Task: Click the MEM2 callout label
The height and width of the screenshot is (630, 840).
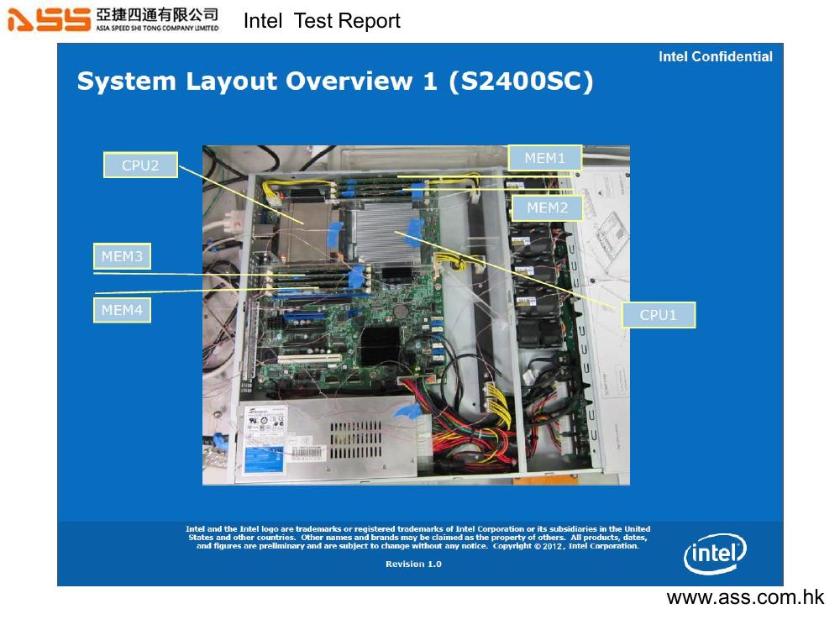Action: coord(547,207)
